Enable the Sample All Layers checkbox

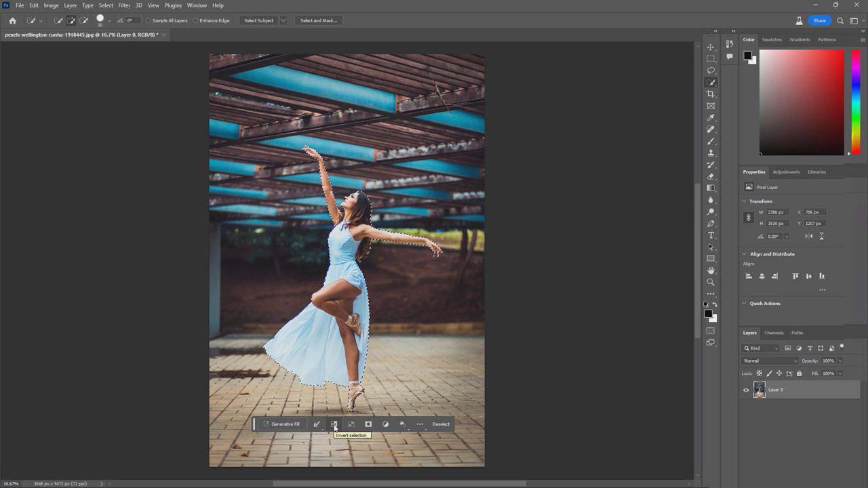tap(148, 20)
